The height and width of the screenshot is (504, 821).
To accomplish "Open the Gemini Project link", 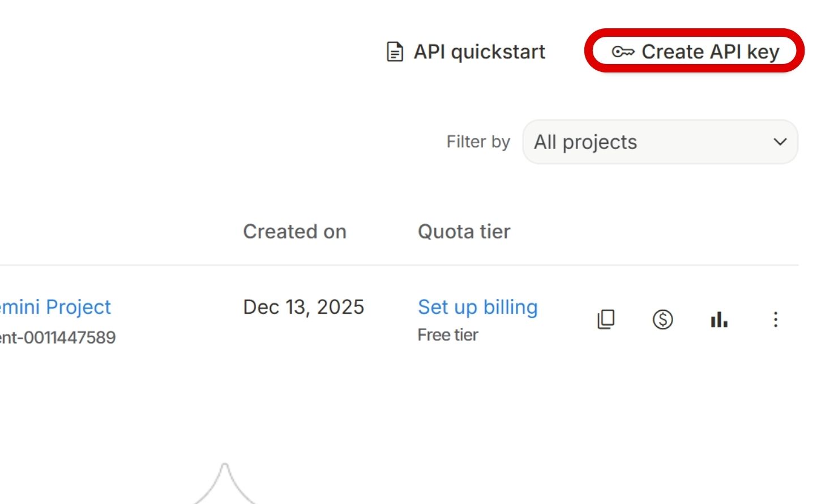I will coord(55,307).
